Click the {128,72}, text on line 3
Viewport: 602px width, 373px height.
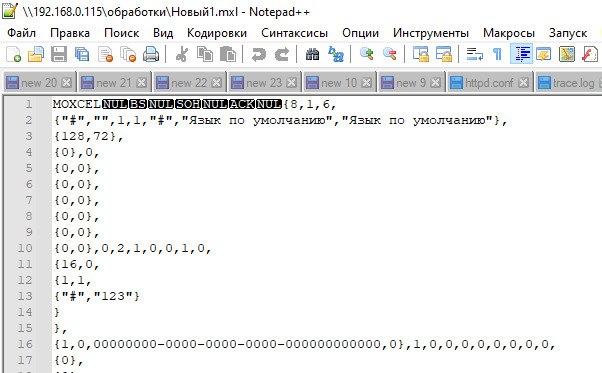point(89,136)
